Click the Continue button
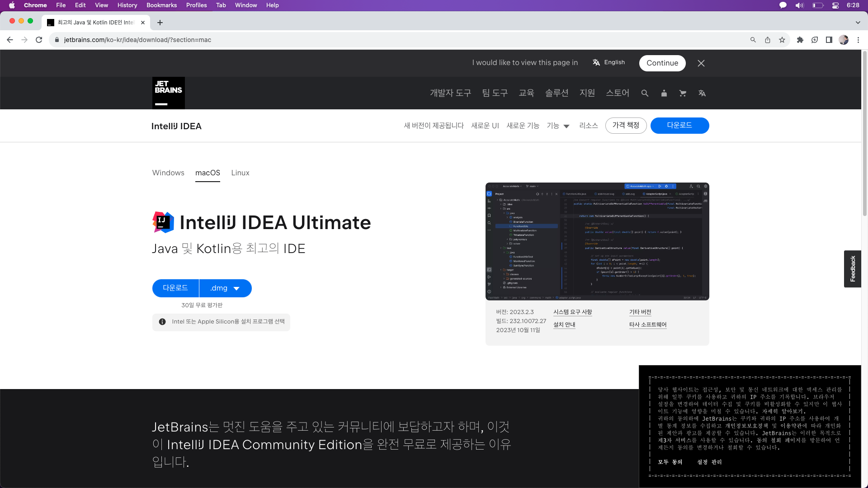 coord(662,63)
